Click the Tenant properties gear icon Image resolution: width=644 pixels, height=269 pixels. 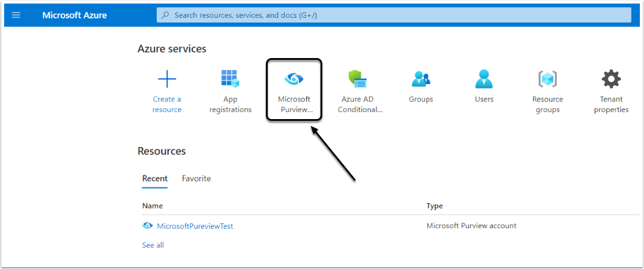coord(611,79)
